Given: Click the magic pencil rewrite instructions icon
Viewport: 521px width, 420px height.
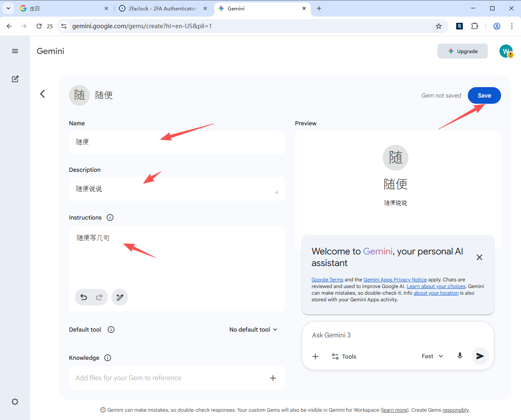Looking at the screenshot, I should click(x=120, y=297).
